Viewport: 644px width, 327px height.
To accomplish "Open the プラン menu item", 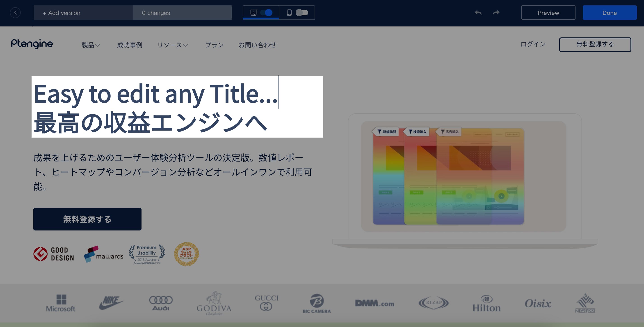I will tap(214, 45).
